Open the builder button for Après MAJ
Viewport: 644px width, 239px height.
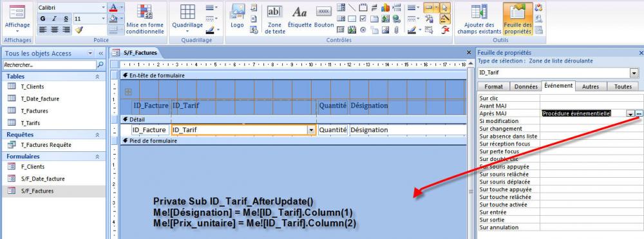pyautogui.click(x=639, y=113)
